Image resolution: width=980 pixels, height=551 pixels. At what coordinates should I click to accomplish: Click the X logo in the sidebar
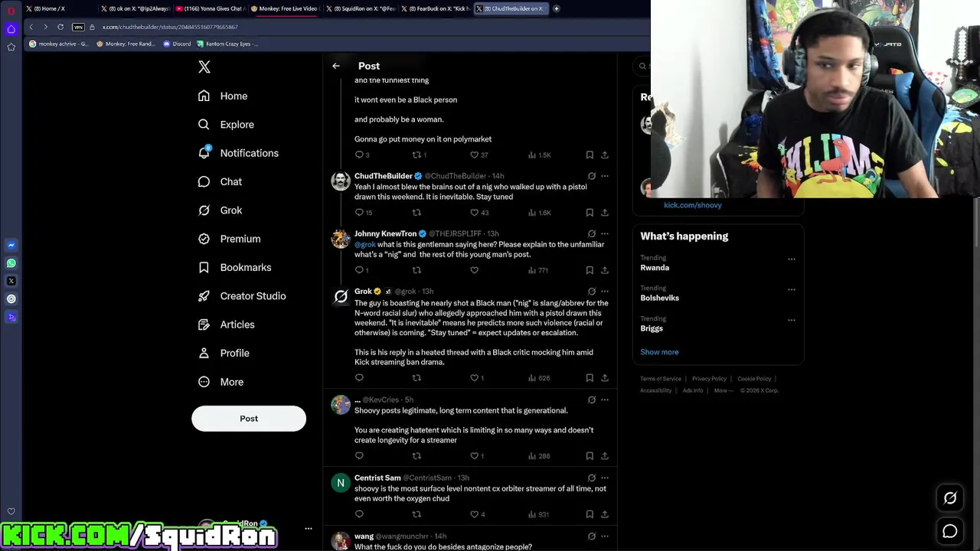point(204,67)
